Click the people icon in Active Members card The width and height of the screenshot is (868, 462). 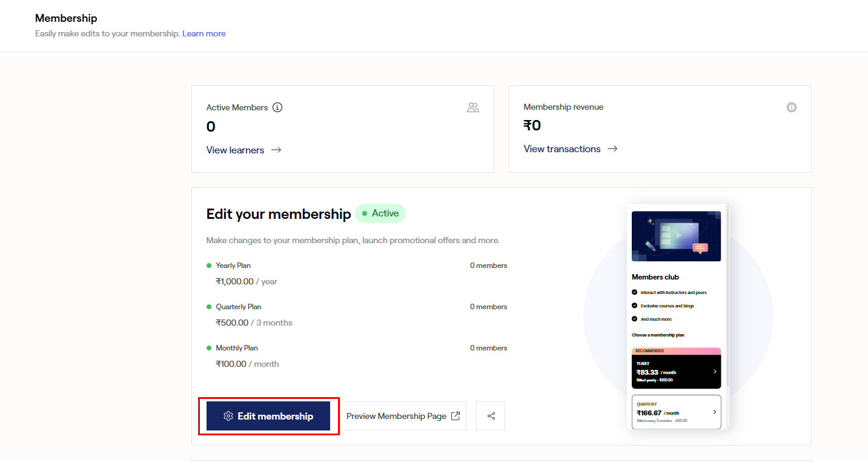(473, 108)
